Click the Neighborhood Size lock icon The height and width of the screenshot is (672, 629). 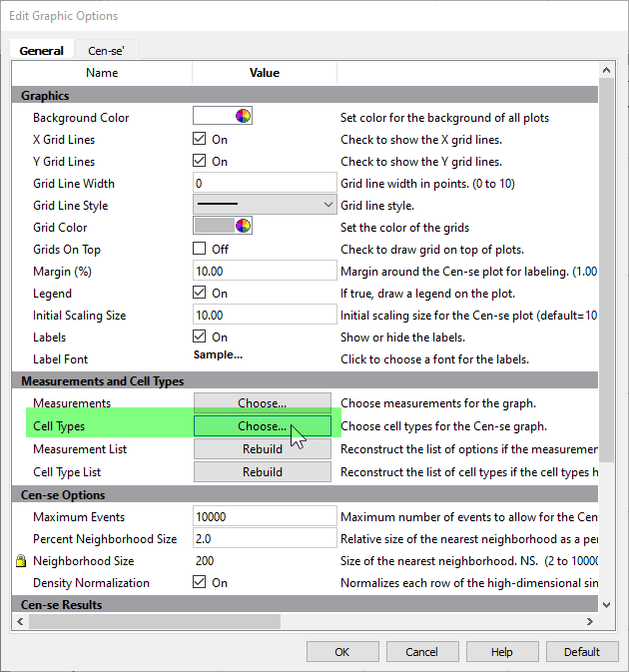[x=21, y=561]
